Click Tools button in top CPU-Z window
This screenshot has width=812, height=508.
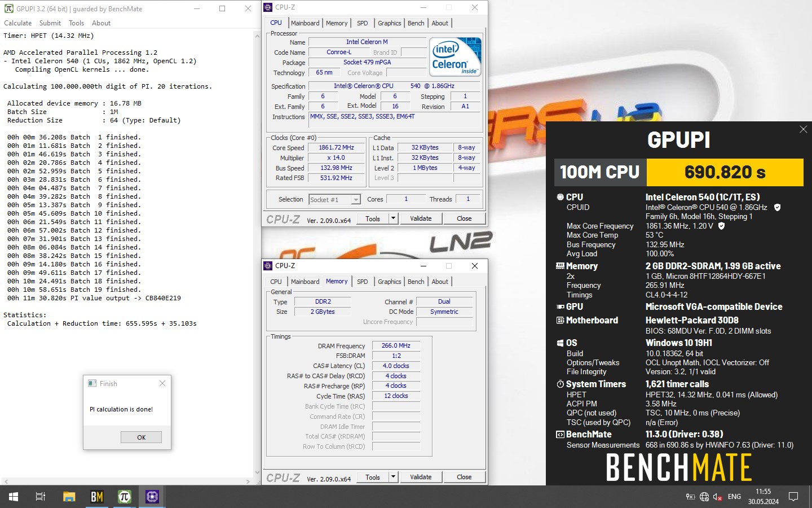373,218
